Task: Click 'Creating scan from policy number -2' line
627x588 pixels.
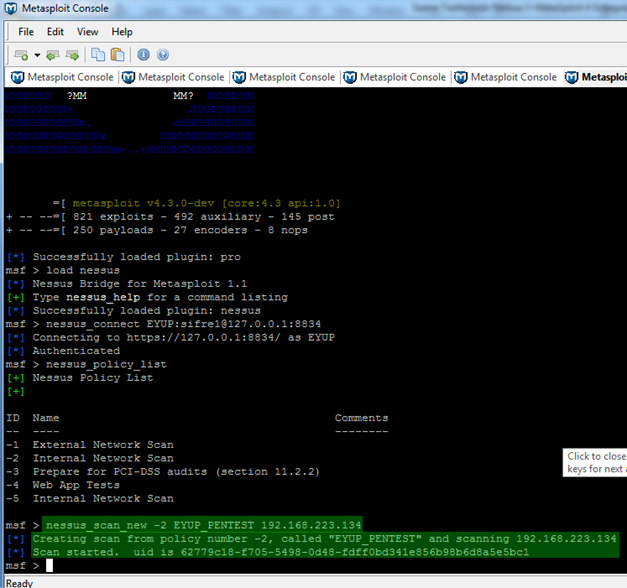Action: [x=325, y=539]
